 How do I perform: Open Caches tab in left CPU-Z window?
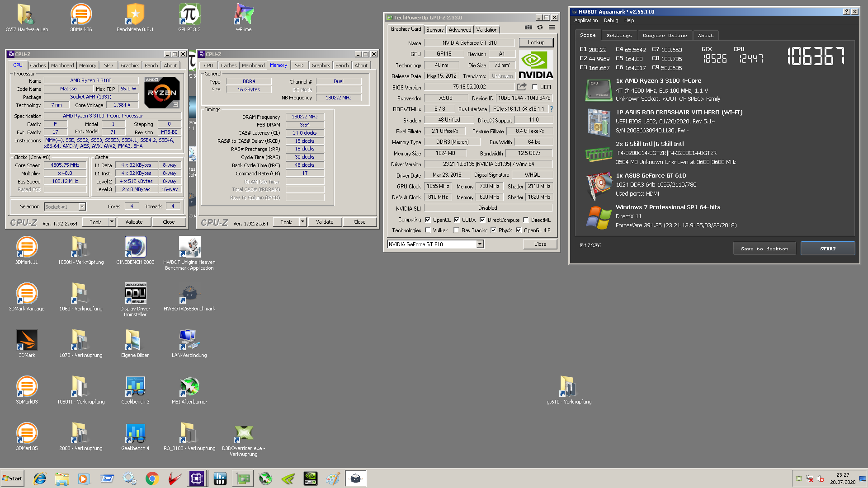pos(38,66)
